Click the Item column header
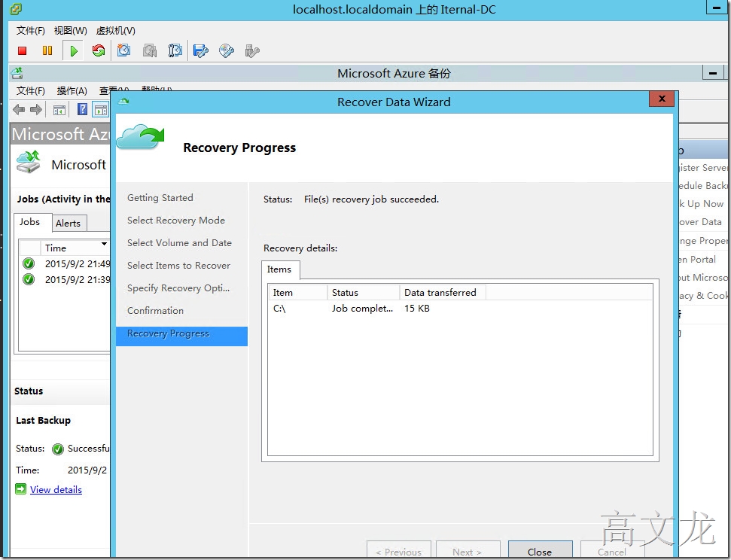The image size is (731, 560). coord(298,292)
